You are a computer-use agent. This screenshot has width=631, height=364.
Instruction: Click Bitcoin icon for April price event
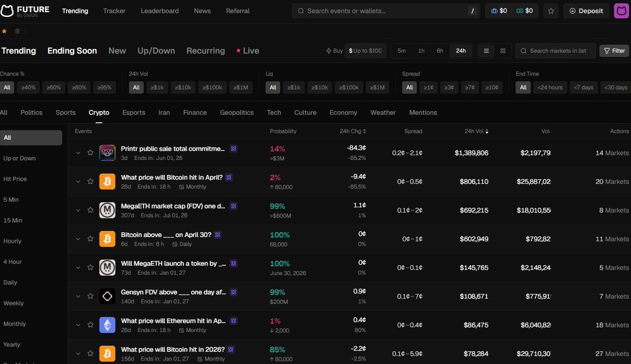pyautogui.click(x=107, y=181)
